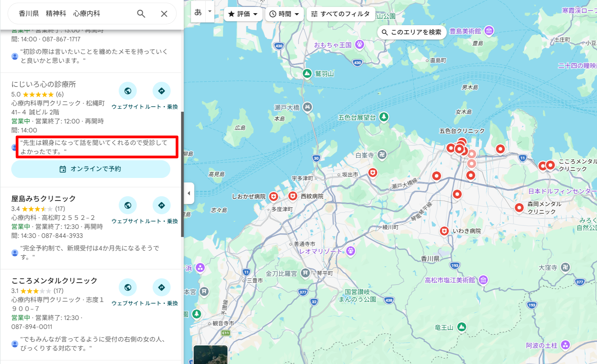
Task: Click 阿波の土柱 attraction icon
Action: (565, 345)
